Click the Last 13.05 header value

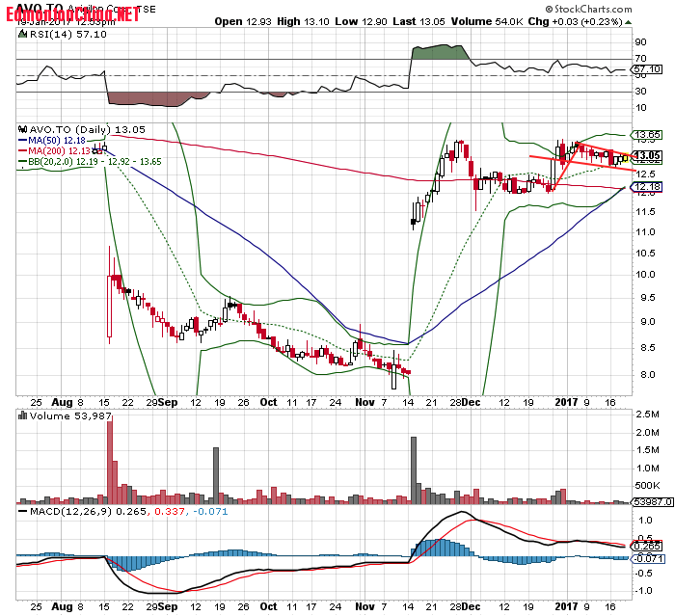418,21
